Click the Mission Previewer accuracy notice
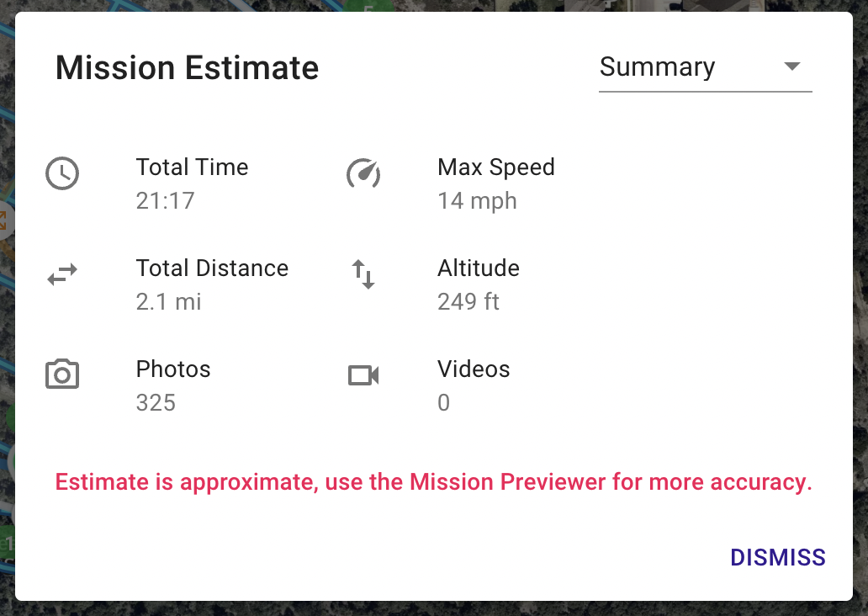Image resolution: width=868 pixels, height=616 pixels. (433, 482)
